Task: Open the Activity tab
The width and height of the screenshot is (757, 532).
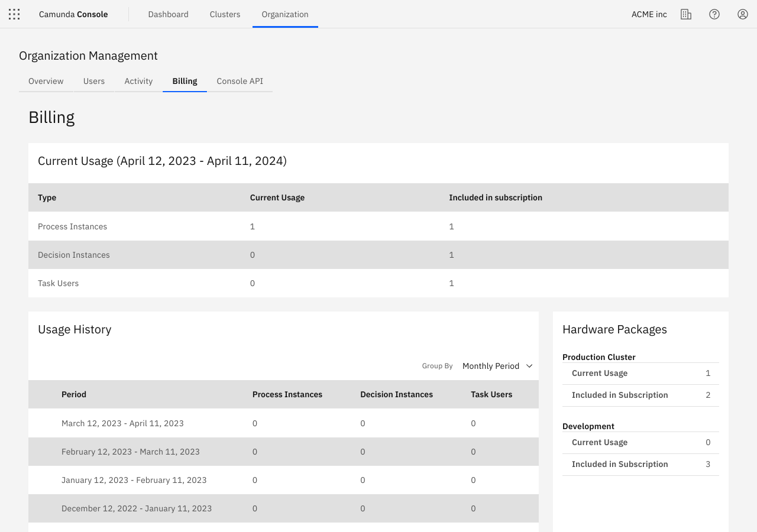Action: tap(138, 81)
